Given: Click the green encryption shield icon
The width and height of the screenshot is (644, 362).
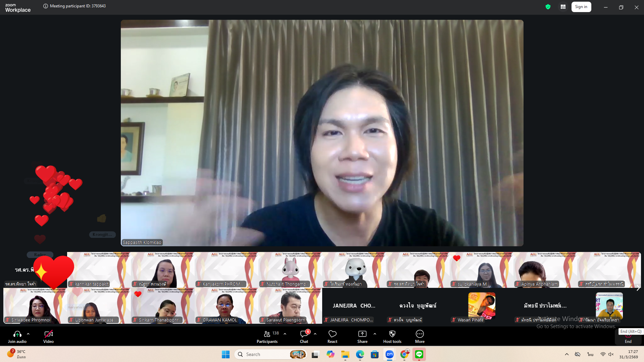Looking at the screenshot, I should (548, 7).
